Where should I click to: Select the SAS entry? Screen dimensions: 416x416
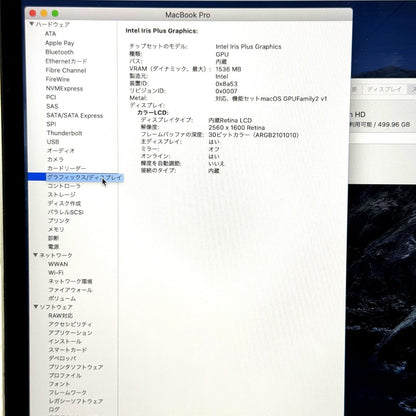tap(52, 106)
